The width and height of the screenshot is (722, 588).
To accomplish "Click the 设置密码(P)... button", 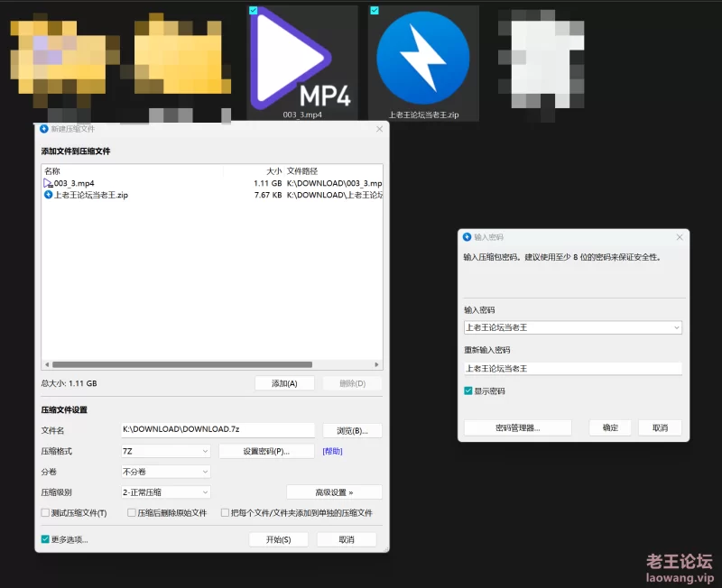I will pos(266,451).
